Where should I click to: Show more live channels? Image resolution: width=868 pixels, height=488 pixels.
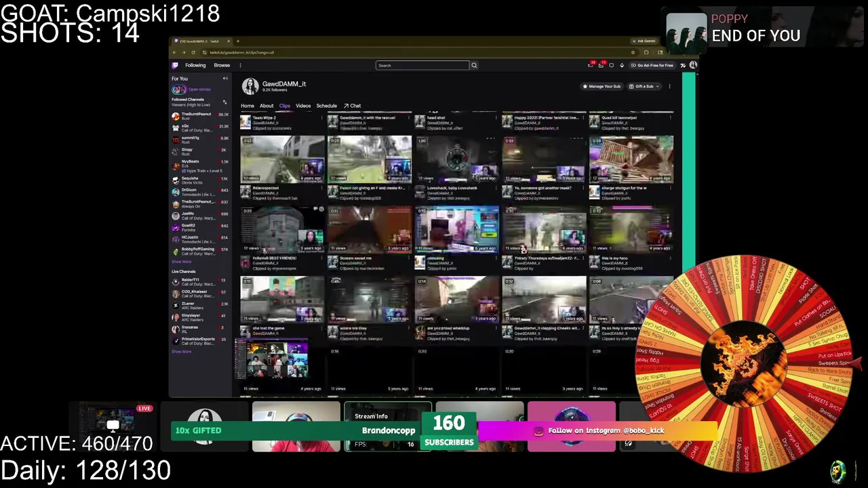181,351
